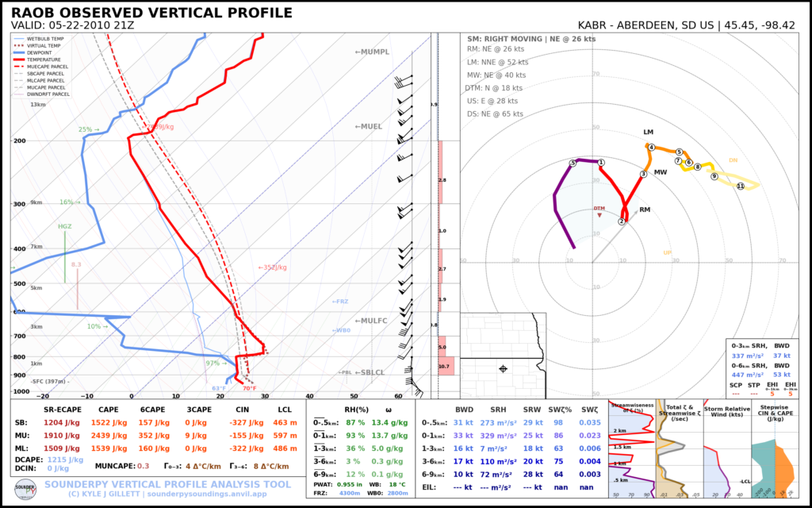This screenshot has width=812, height=508.
Task: Select the DTM marker on the hodograph
Action: point(600,214)
